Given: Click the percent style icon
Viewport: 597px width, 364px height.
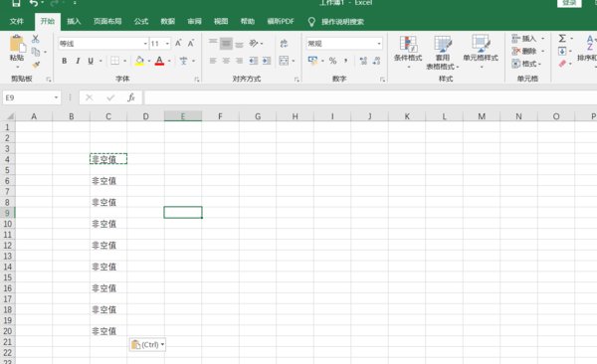Looking at the screenshot, I should click(x=332, y=61).
